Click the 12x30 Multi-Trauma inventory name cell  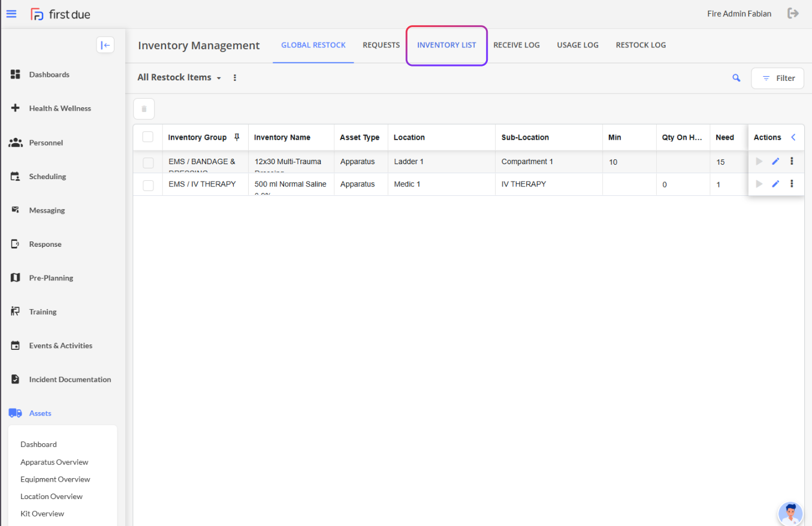click(x=291, y=162)
